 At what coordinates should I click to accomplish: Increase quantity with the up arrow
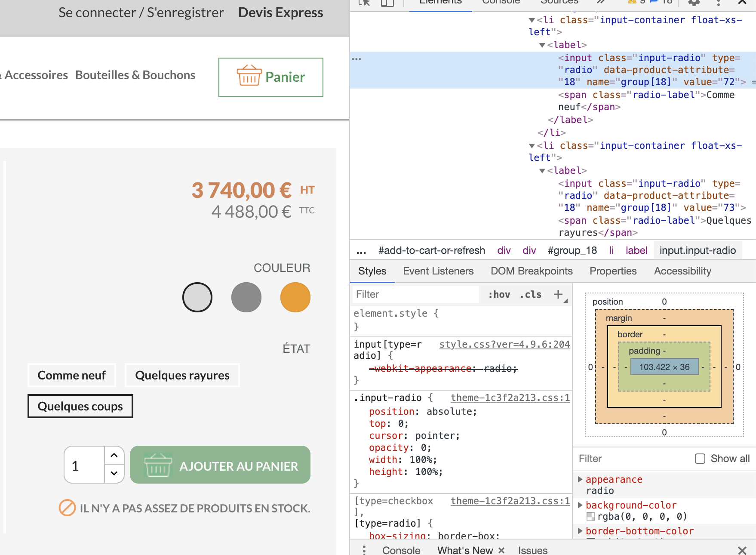point(114,455)
